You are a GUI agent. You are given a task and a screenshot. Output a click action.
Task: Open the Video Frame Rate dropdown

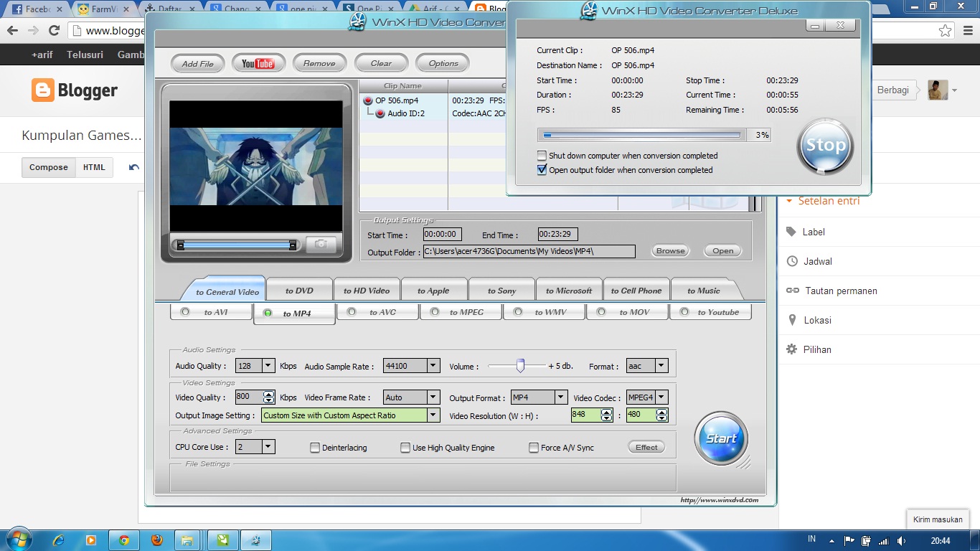tap(433, 397)
